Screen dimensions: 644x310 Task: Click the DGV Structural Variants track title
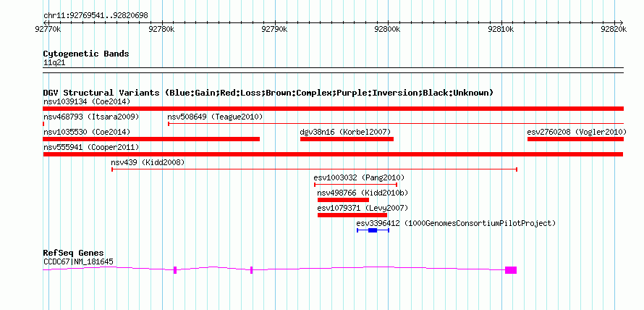click(268, 93)
